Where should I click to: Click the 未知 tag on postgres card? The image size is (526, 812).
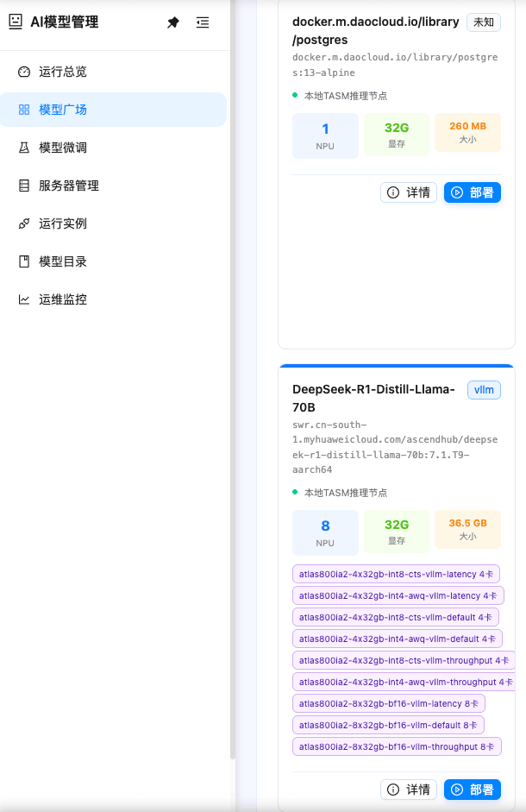[484, 22]
